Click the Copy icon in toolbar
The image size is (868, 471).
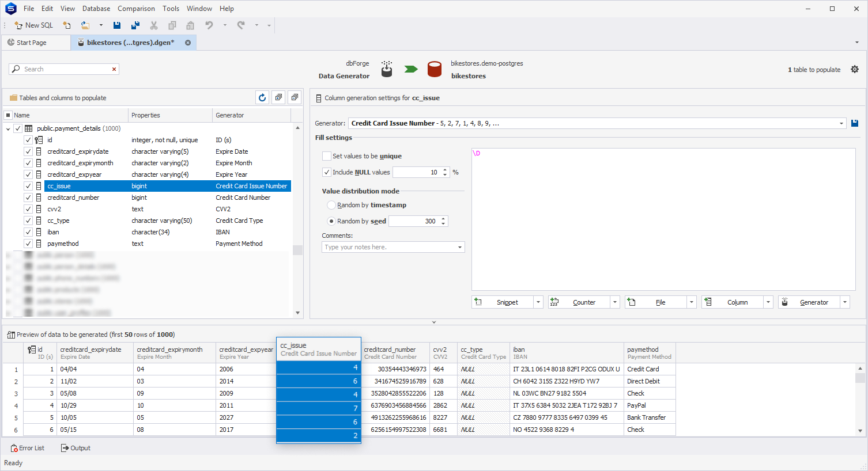(172, 25)
